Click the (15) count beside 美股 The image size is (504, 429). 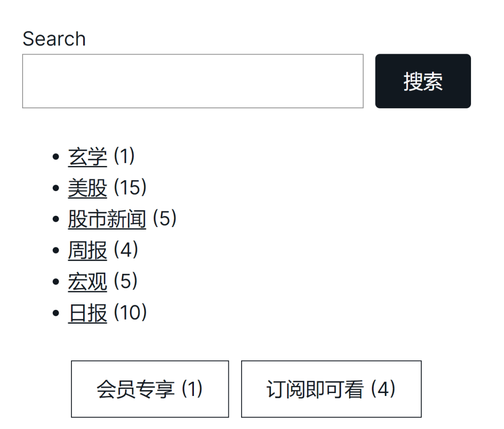(x=130, y=188)
